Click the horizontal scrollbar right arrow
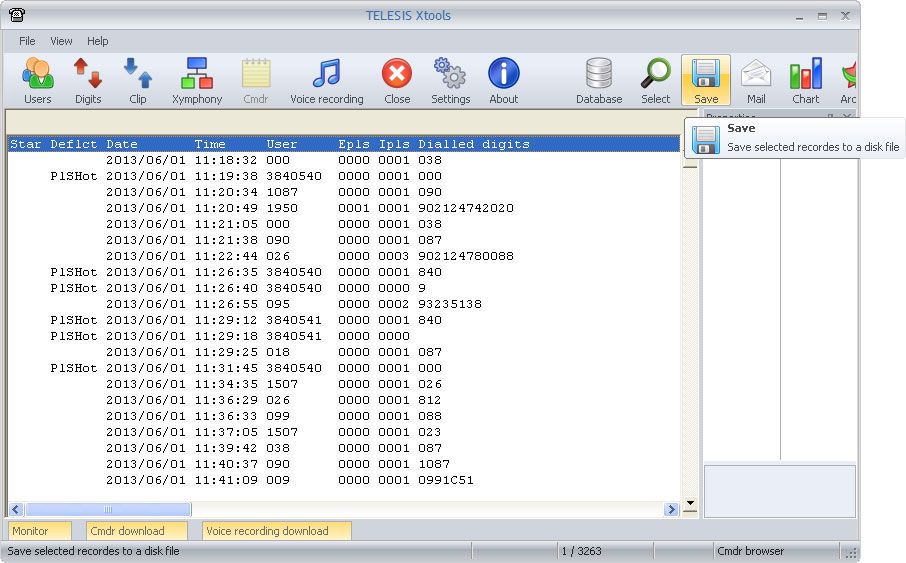 671,510
